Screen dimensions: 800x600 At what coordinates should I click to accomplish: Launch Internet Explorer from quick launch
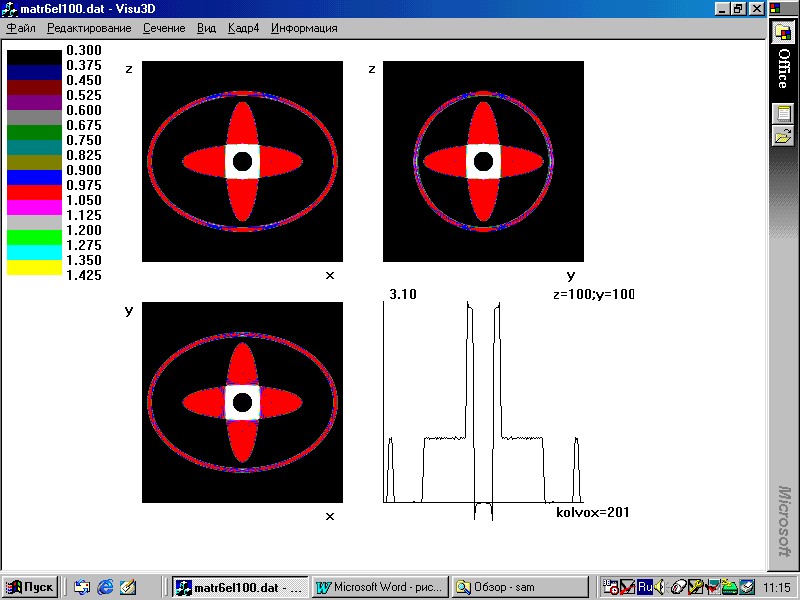point(105,587)
